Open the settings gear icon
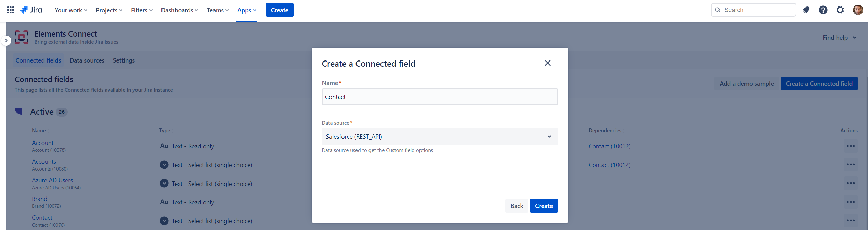Image resolution: width=868 pixels, height=230 pixels. pyautogui.click(x=840, y=10)
